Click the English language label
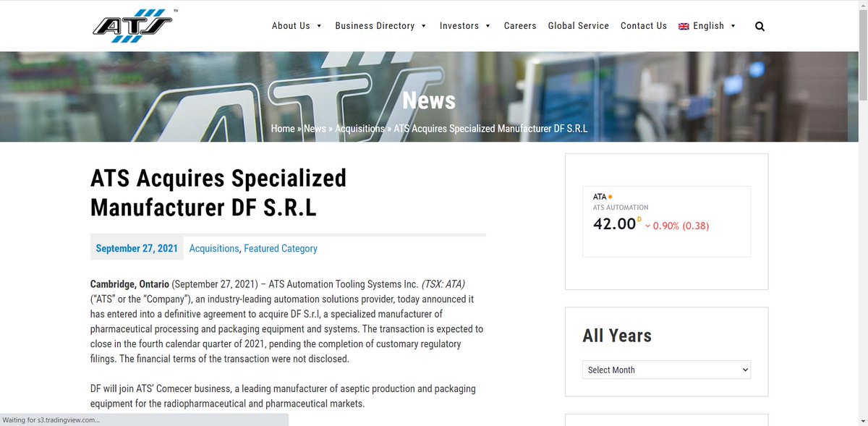Image resolution: width=868 pixels, height=426 pixels. pyautogui.click(x=708, y=26)
